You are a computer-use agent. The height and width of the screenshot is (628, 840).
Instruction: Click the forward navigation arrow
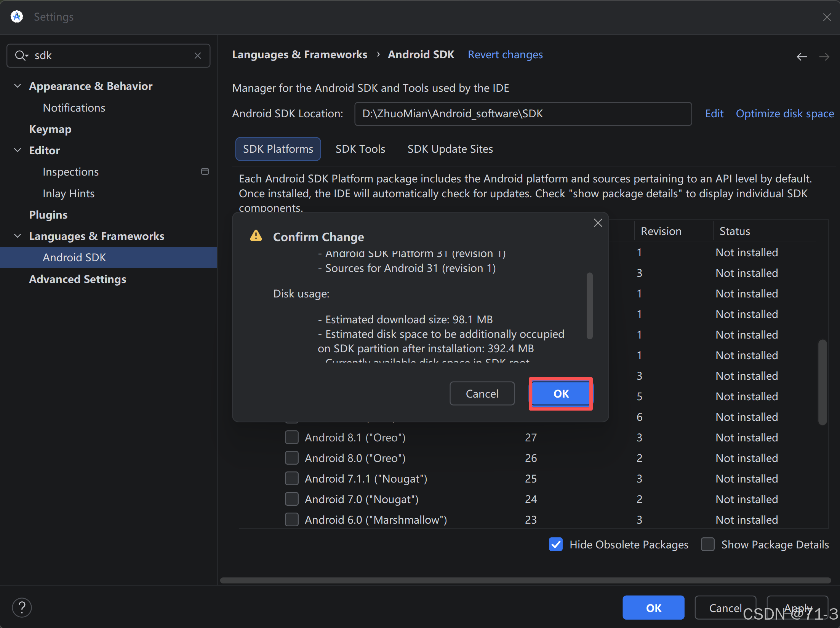coord(824,57)
